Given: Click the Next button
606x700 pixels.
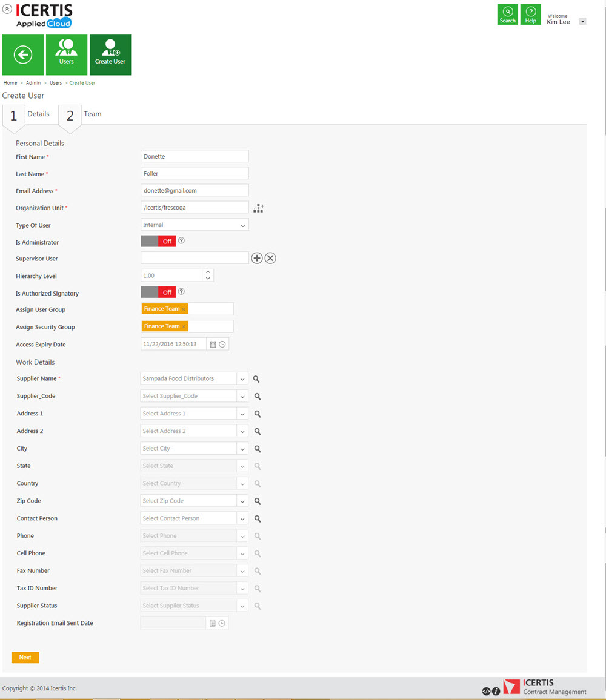Looking at the screenshot, I should coord(25,657).
